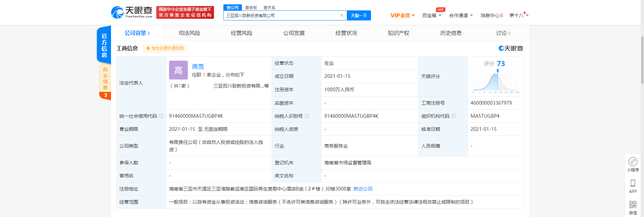Expand the 百宝箱 dropdown menu
This screenshot has width=644, height=217.
(x=431, y=15)
